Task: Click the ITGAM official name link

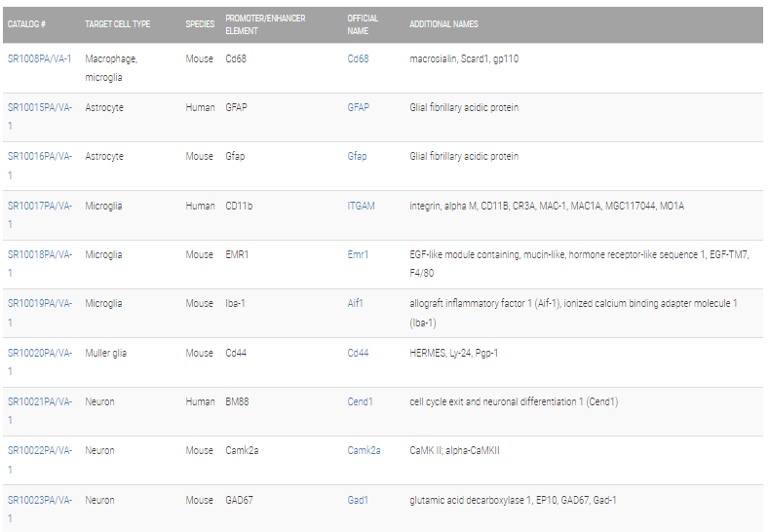Action: point(361,206)
